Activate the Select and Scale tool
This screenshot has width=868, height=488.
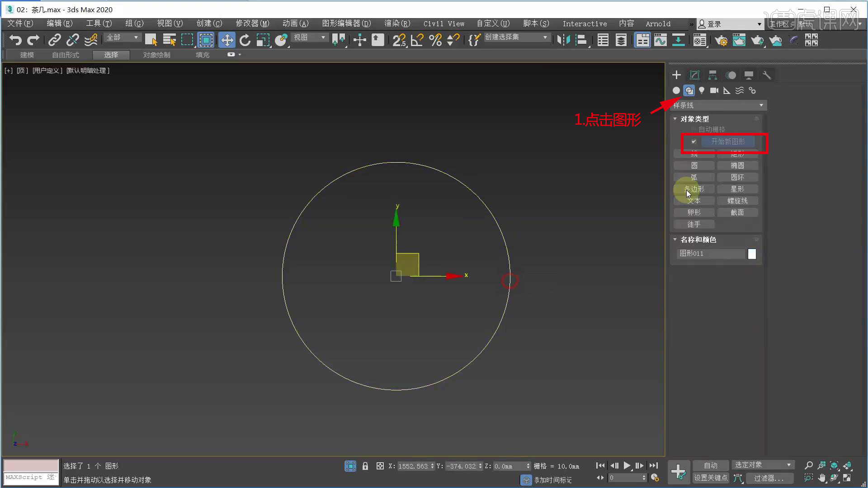click(263, 40)
